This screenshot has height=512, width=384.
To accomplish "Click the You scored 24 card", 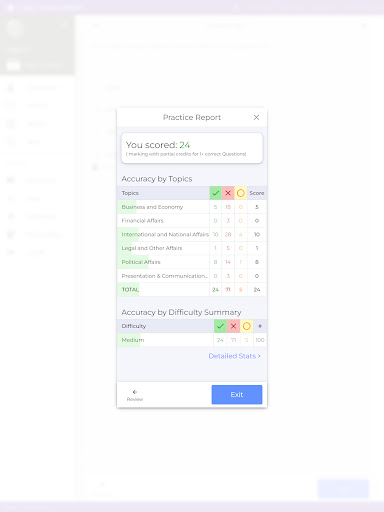I will pos(192,148).
